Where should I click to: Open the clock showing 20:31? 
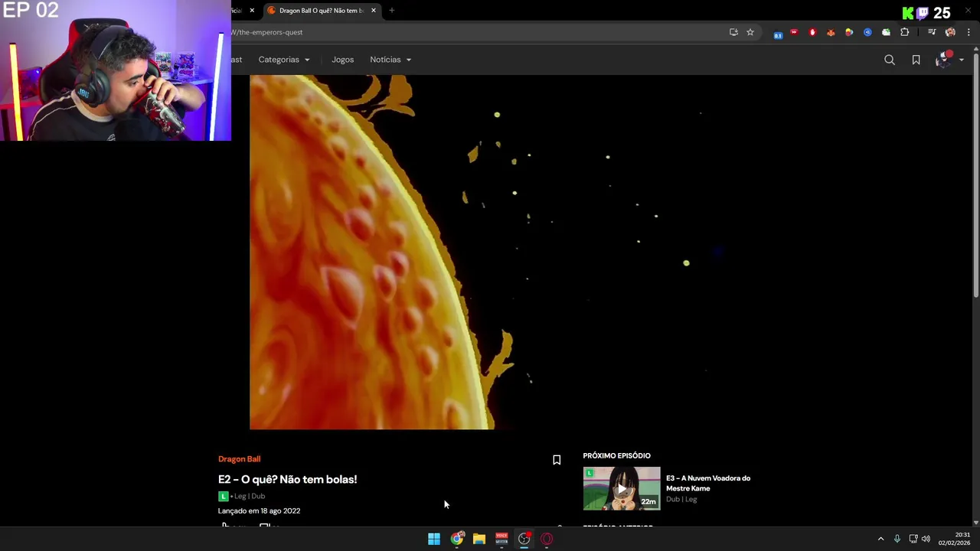(x=954, y=539)
